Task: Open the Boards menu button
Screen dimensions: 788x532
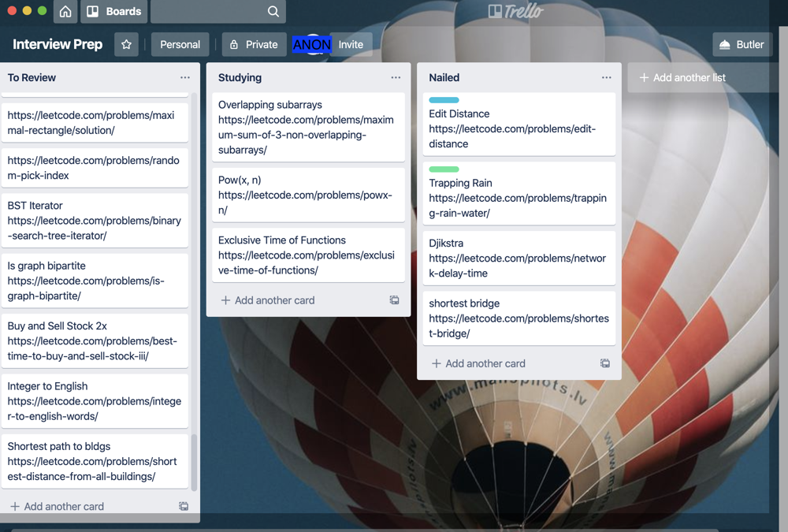Action: (x=114, y=12)
